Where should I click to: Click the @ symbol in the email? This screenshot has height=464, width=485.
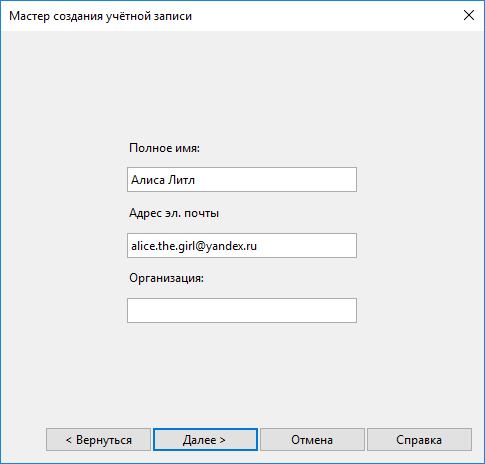click(x=200, y=246)
